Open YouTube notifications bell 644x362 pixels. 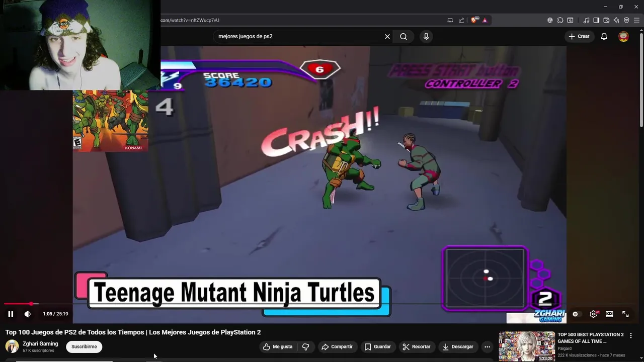coord(604,36)
